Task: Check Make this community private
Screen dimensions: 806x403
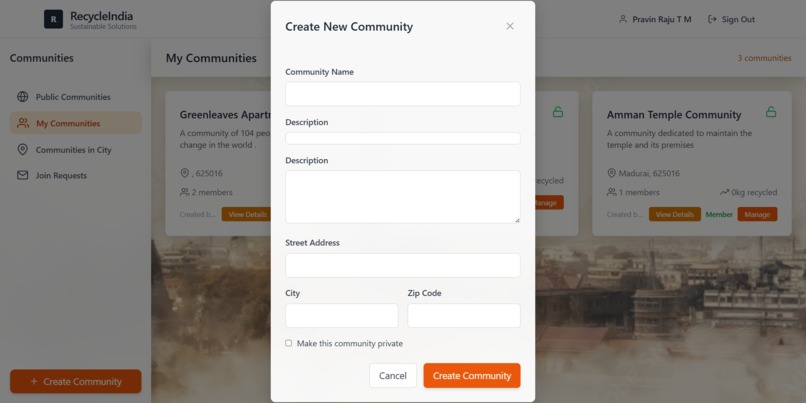Action: click(x=288, y=343)
